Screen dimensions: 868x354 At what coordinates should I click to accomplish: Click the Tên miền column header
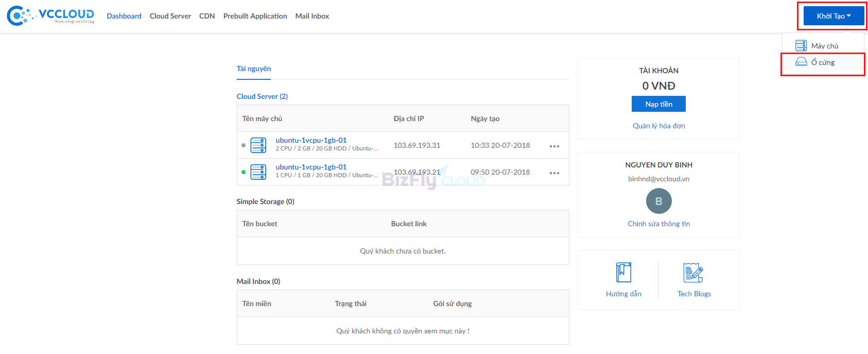257,304
